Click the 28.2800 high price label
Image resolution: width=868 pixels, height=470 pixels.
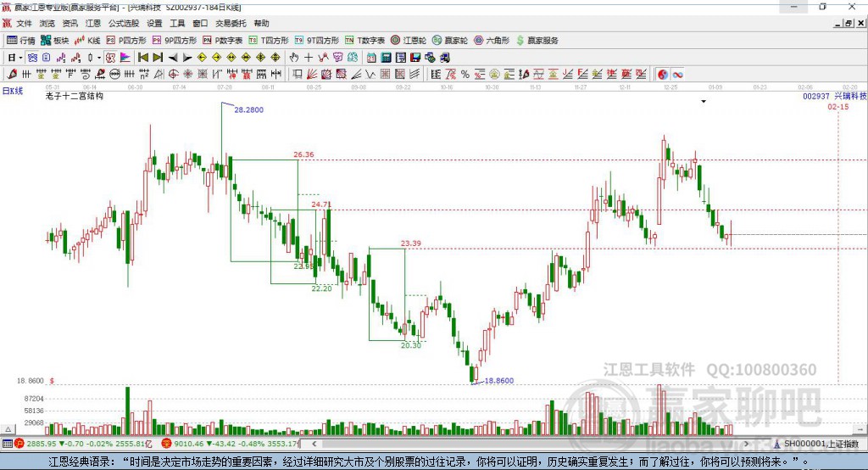pyautogui.click(x=248, y=109)
